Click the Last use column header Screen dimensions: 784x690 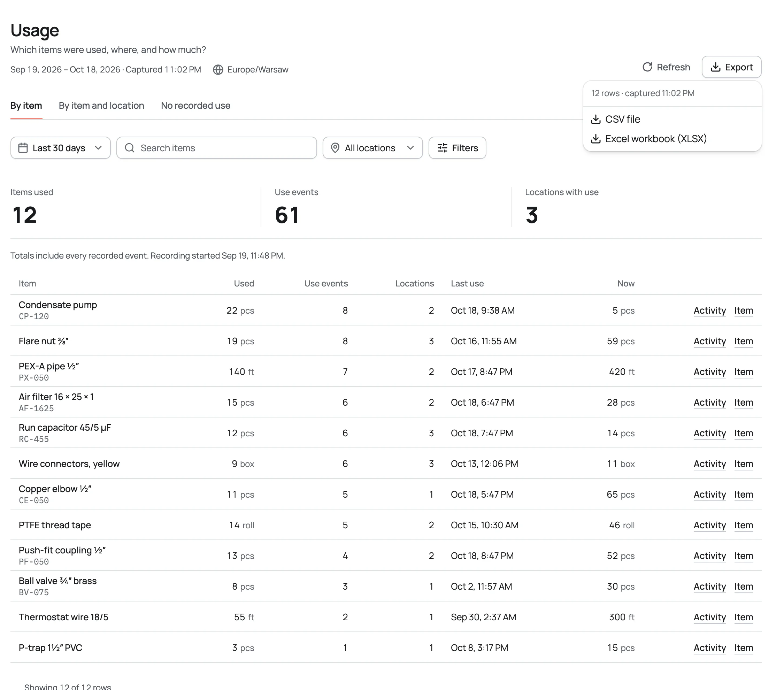tap(467, 284)
